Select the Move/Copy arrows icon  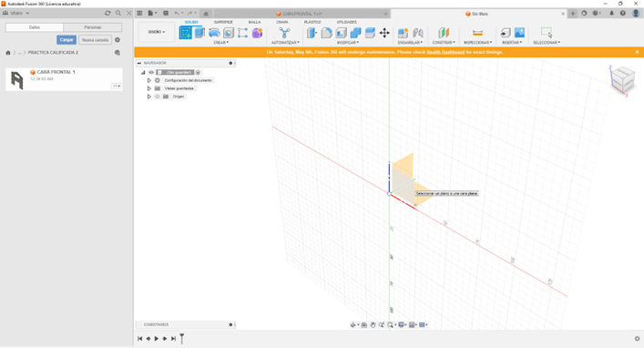tap(384, 33)
